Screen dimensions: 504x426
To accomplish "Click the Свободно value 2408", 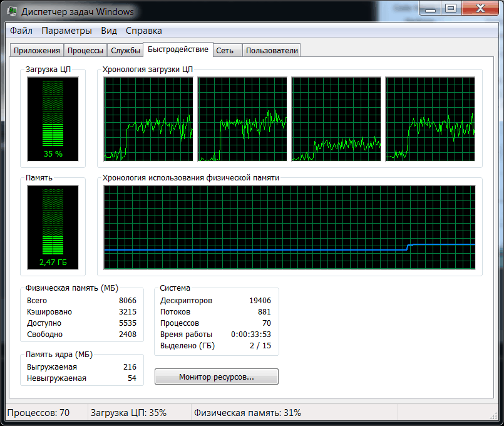I will (x=128, y=334).
